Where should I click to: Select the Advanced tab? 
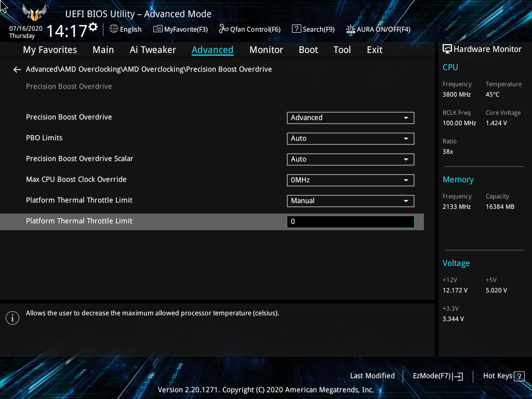[212, 50]
